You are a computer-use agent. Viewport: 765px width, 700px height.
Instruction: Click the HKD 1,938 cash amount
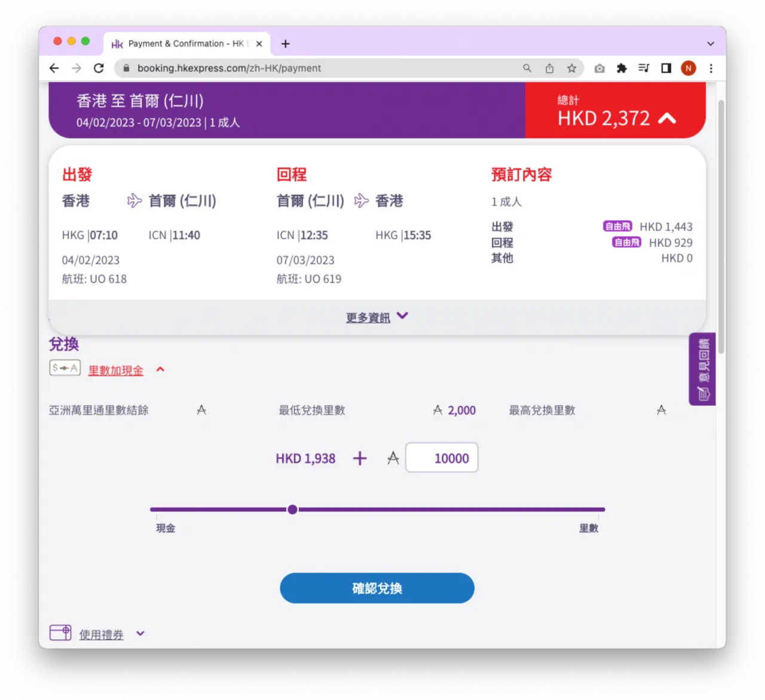[305, 458]
